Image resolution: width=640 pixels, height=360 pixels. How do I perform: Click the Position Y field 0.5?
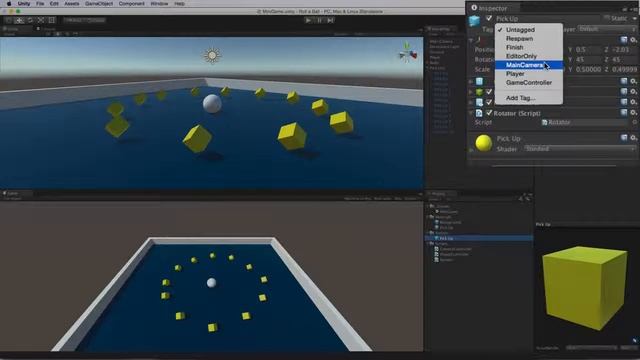[x=587, y=49]
